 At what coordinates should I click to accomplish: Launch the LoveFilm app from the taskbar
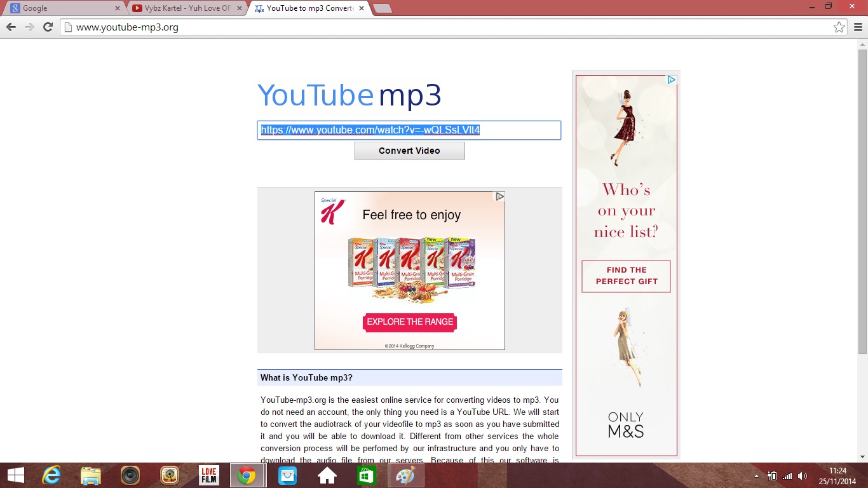(208, 475)
